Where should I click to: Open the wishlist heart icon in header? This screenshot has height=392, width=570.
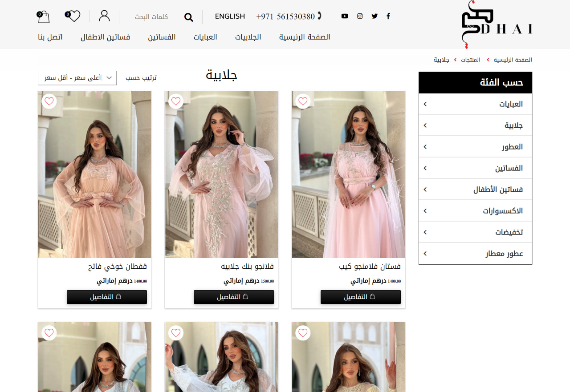pyautogui.click(x=73, y=16)
